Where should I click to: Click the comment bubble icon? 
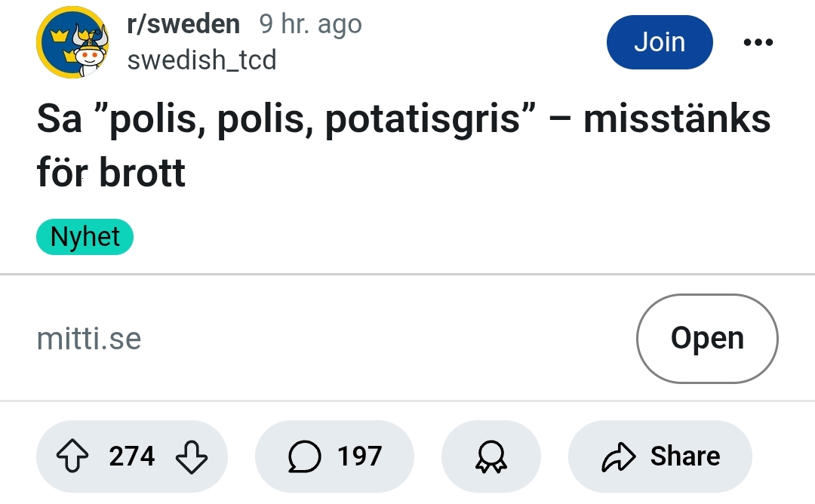tap(303, 456)
